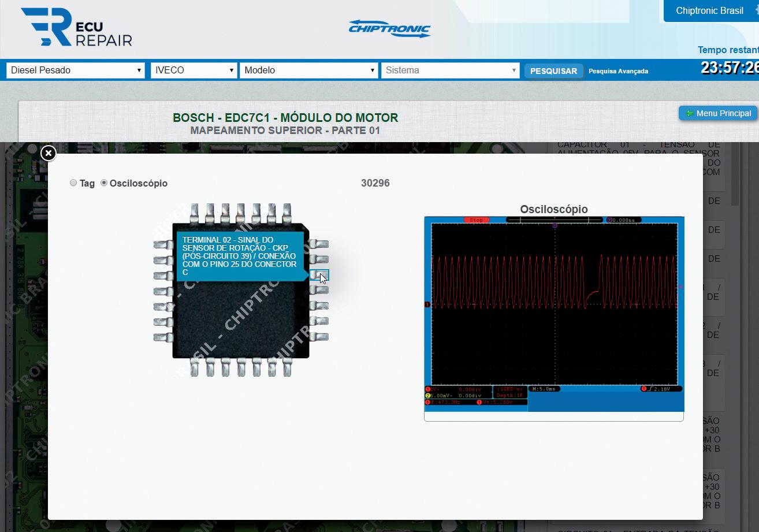Click the highlighted Terminal 02 pin on the chip
Screen dimensions: 759x532
319,275
